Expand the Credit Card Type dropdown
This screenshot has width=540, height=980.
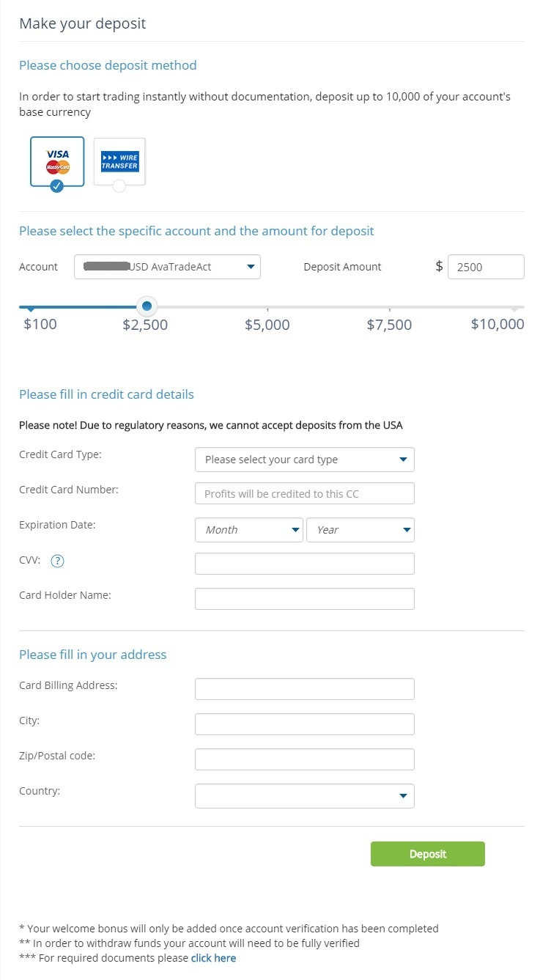click(304, 460)
